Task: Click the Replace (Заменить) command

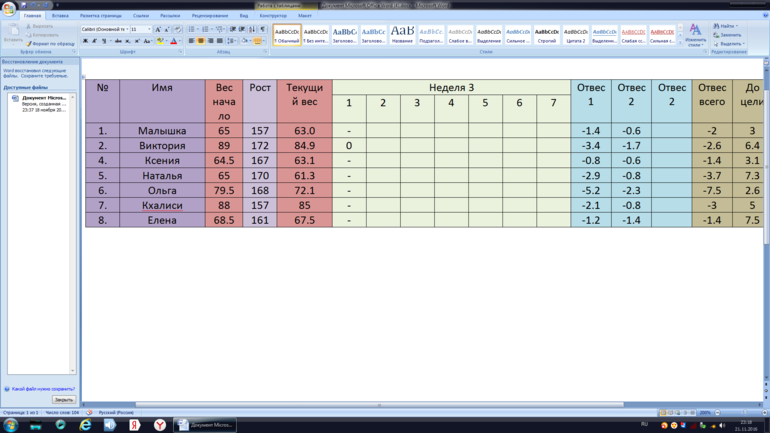Action: tap(731, 35)
